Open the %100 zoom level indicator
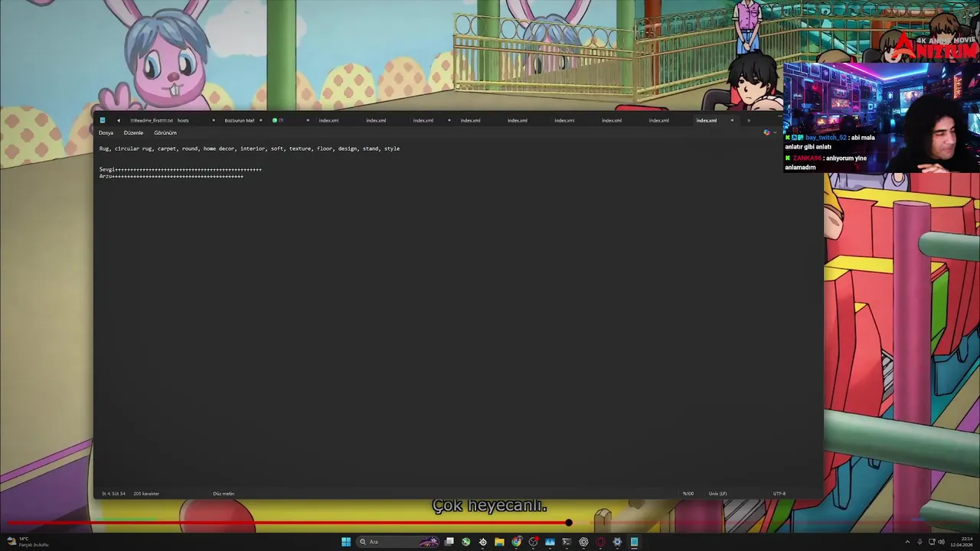The height and width of the screenshot is (551, 980). point(688,494)
